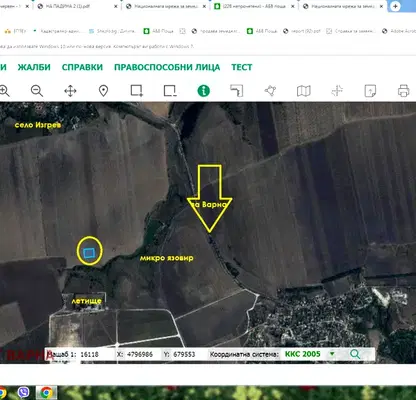
Task: Select the measure distance tool
Action: coord(237,91)
